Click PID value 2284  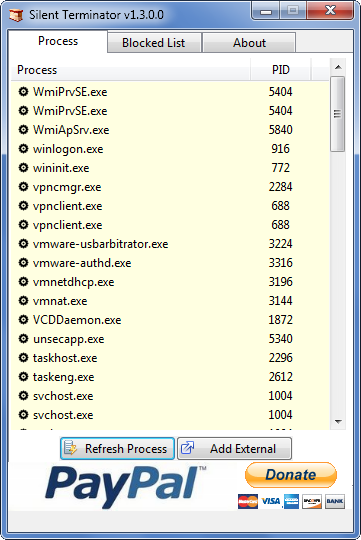click(280, 187)
